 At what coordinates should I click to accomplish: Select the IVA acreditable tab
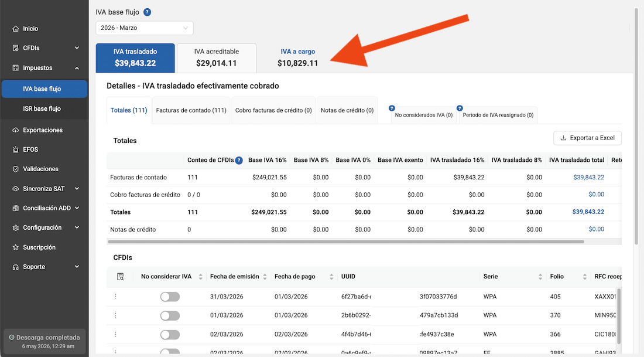(217, 57)
